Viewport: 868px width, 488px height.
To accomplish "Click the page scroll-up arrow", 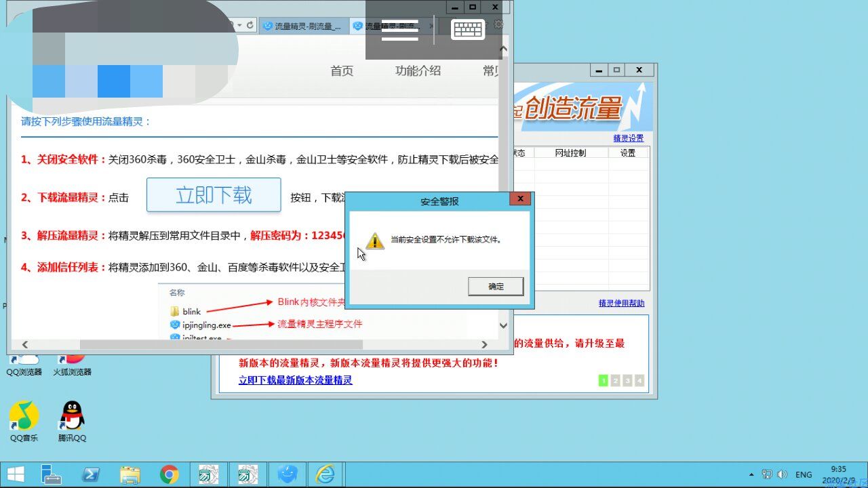I will pos(503,49).
